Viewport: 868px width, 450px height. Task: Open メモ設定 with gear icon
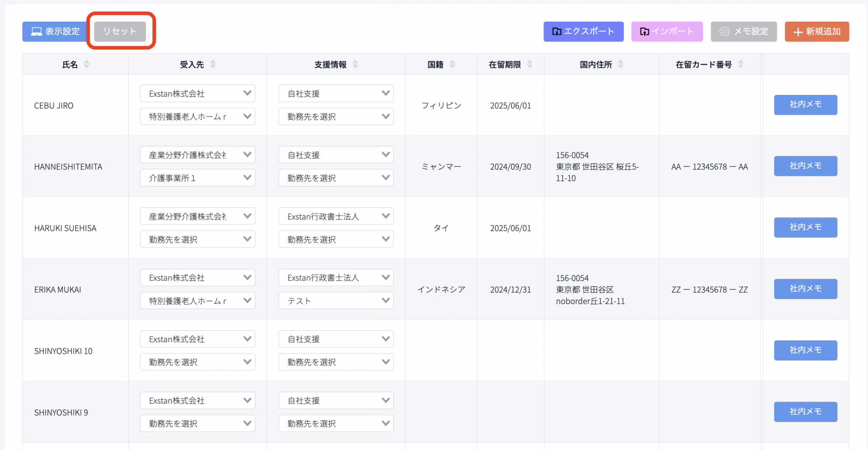tap(743, 32)
